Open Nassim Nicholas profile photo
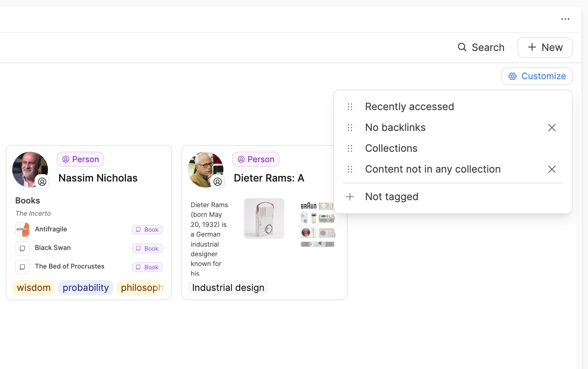 pos(30,169)
